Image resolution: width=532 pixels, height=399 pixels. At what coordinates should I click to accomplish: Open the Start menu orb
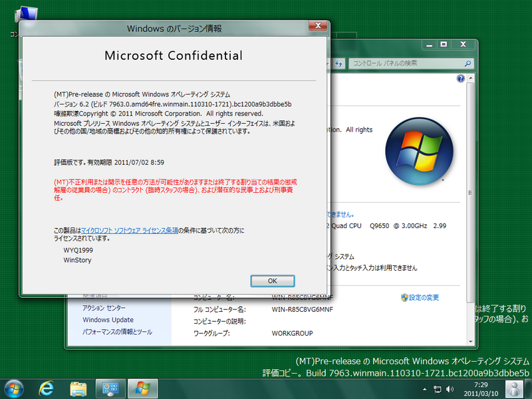[13, 389]
